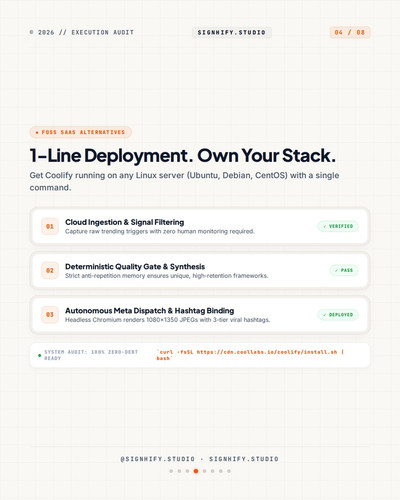Select the FOSS SAAS ALTERNATIVES tag pill
This screenshot has height=500, width=400.
pyautogui.click(x=81, y=132)
